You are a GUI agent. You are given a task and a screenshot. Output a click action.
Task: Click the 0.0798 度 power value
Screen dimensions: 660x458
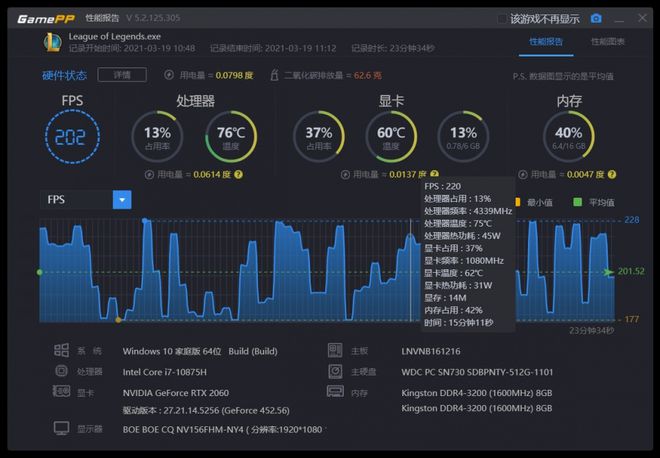point(234,75)
